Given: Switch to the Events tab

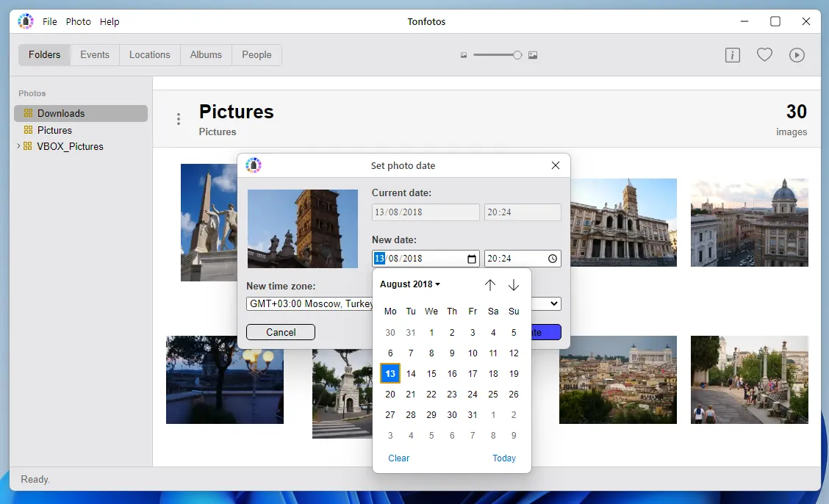Looking at the screenshot, I should pos(95,55).
